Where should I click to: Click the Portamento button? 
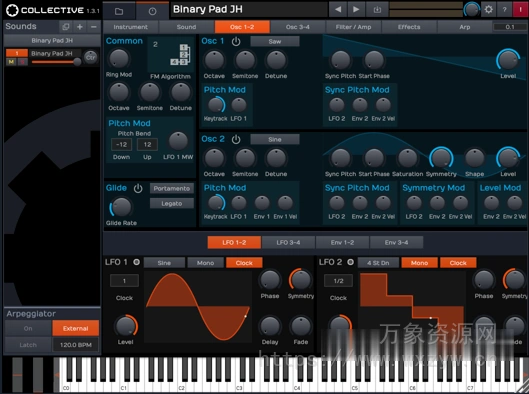[172, 189]
